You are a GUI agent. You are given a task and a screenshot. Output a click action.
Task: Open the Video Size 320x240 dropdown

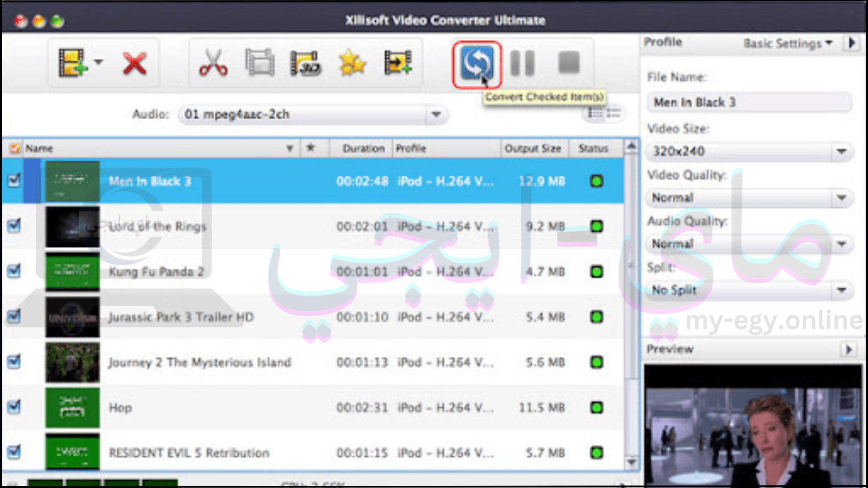[x=750, y=151]
